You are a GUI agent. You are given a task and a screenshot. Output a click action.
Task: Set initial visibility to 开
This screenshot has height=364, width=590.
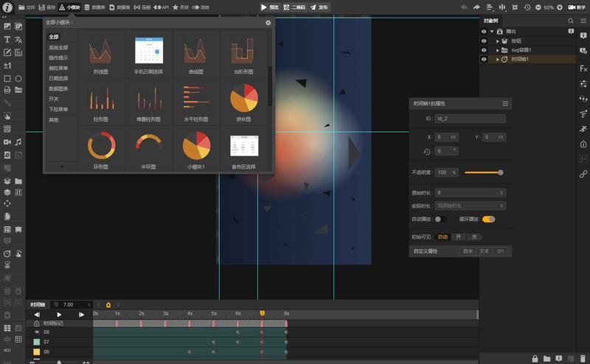[458, 237]
